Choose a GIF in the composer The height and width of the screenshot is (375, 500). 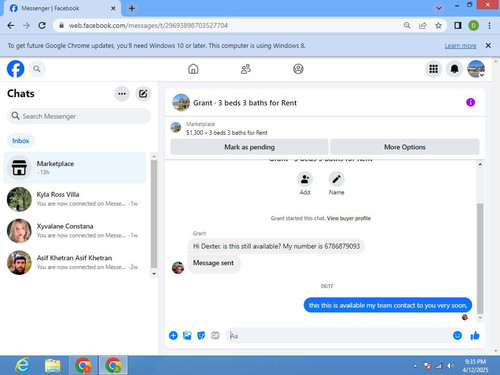[x=215, y=335]
